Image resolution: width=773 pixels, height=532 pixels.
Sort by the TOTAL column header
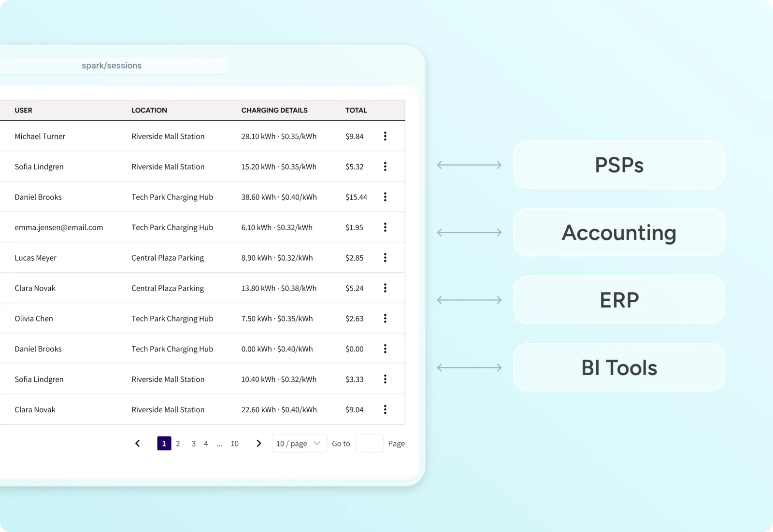pyautogui.click(x=356, y=111)
